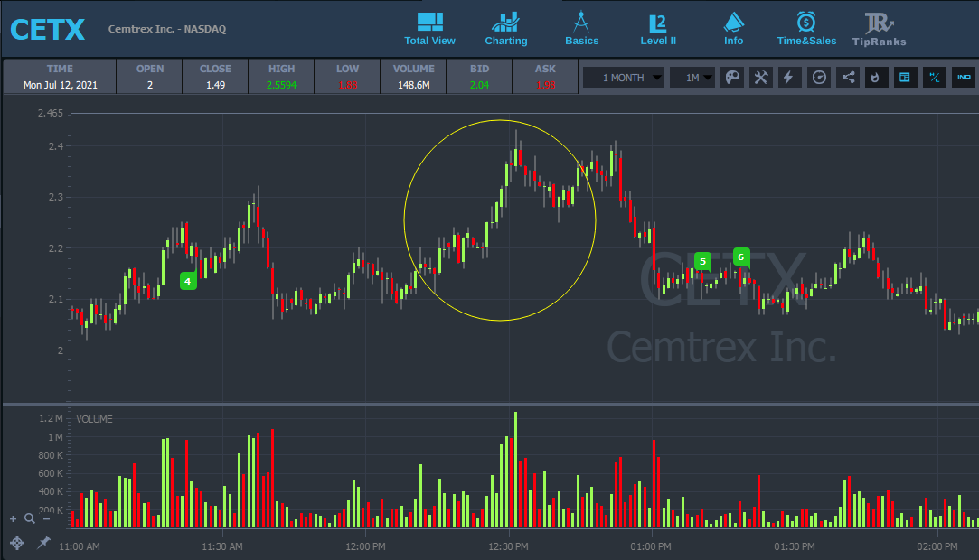Click the LOW value cell
The image size is (979, 560).
tap(347, 77)
